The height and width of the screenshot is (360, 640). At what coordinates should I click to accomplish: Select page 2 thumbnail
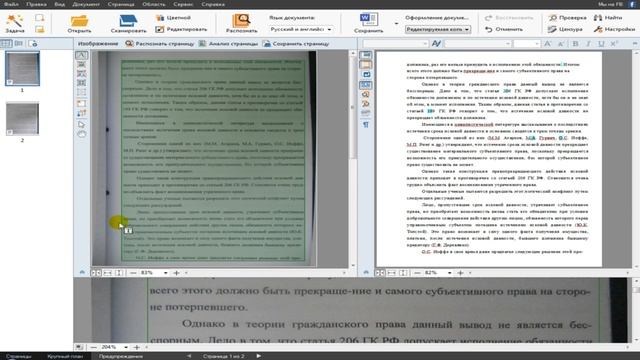tap(22, 119)
